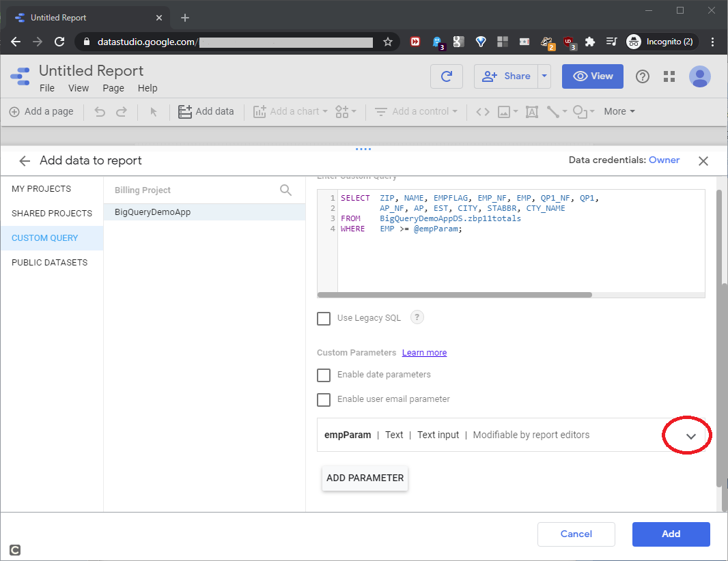
Task: Click the ADD PARAMETER button
Action: coord(365,478)
